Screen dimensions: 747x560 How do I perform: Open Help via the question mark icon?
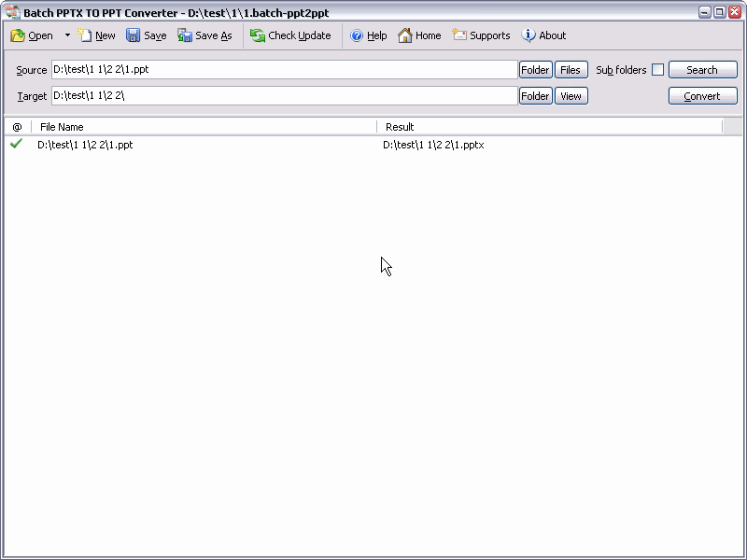coord(357,35)
